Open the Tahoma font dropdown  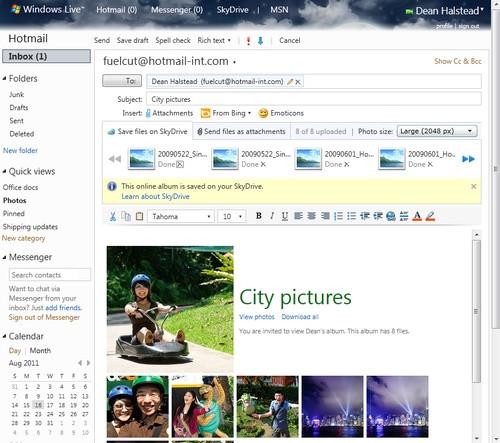(x=181, y=216)
